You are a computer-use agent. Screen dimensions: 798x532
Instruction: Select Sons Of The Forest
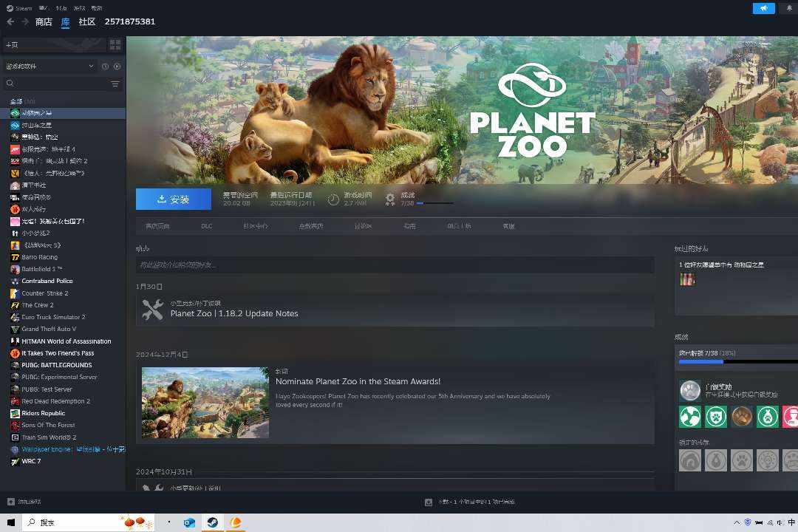tap(48, 425)
